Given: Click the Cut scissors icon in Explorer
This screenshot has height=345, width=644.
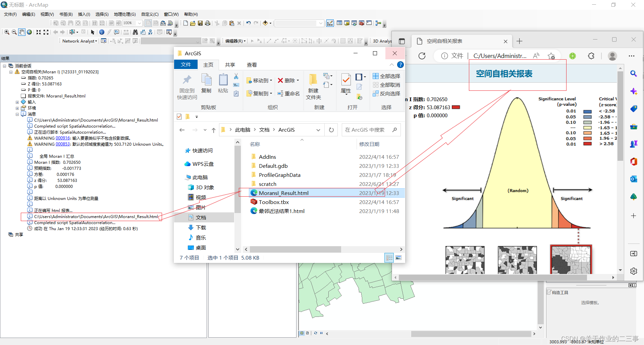Looking at the screenshot, I should [236, 76].
